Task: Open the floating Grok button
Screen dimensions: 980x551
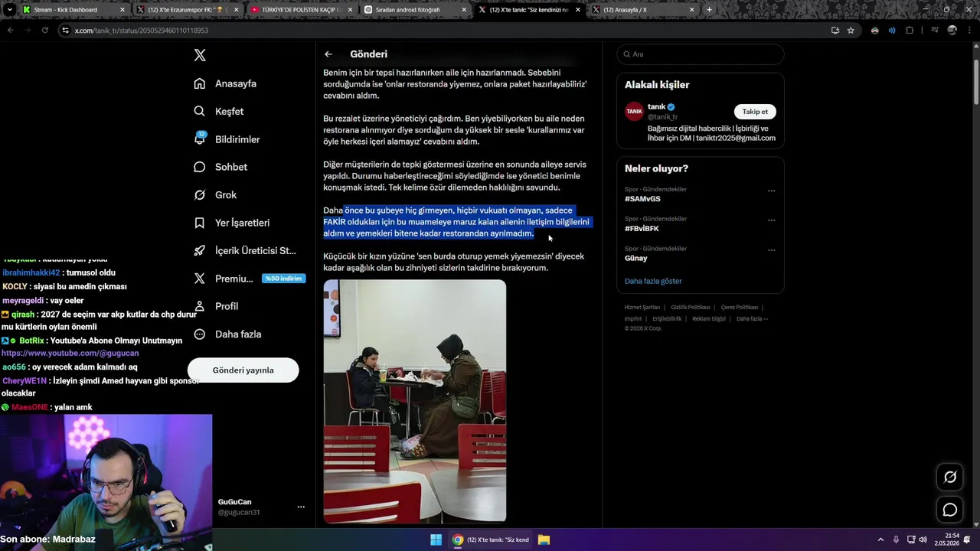Action: coord(950,477)
